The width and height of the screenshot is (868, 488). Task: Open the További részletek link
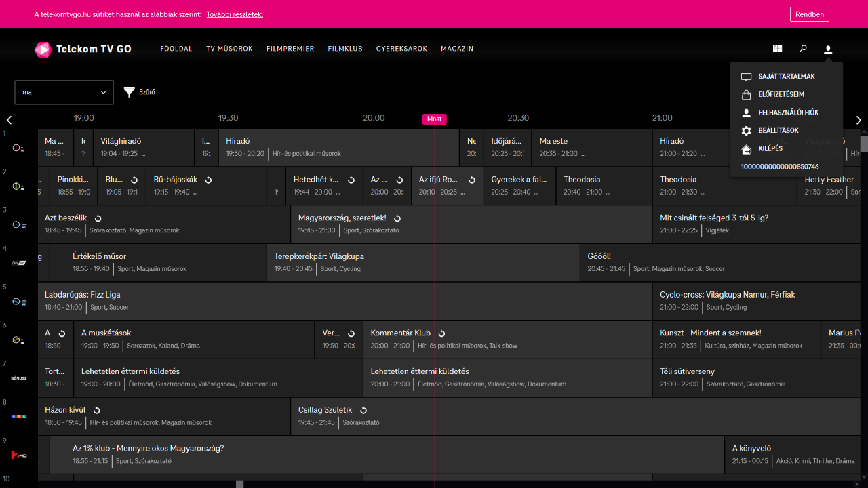235,14
